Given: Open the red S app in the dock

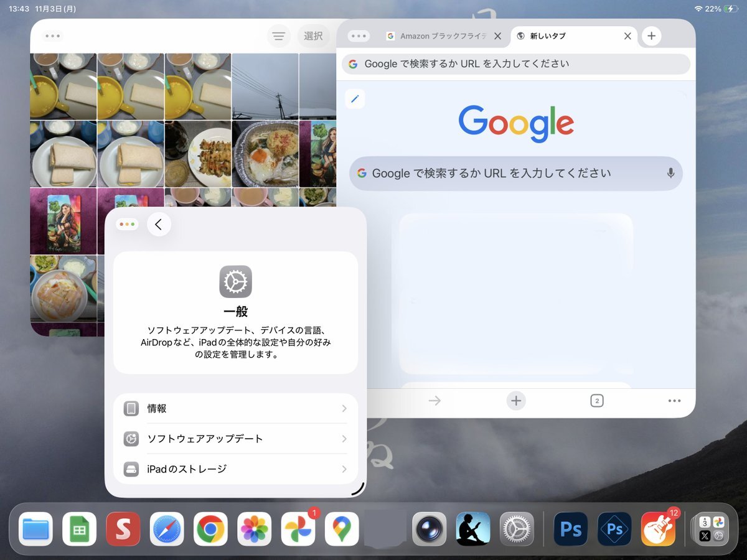Looking at the screenshot, I should (x=123, y=529).
